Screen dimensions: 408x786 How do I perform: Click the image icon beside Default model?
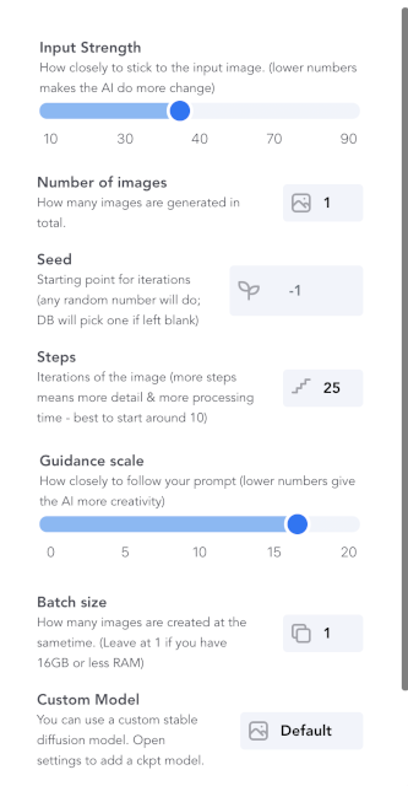click(x=259, y=731)
